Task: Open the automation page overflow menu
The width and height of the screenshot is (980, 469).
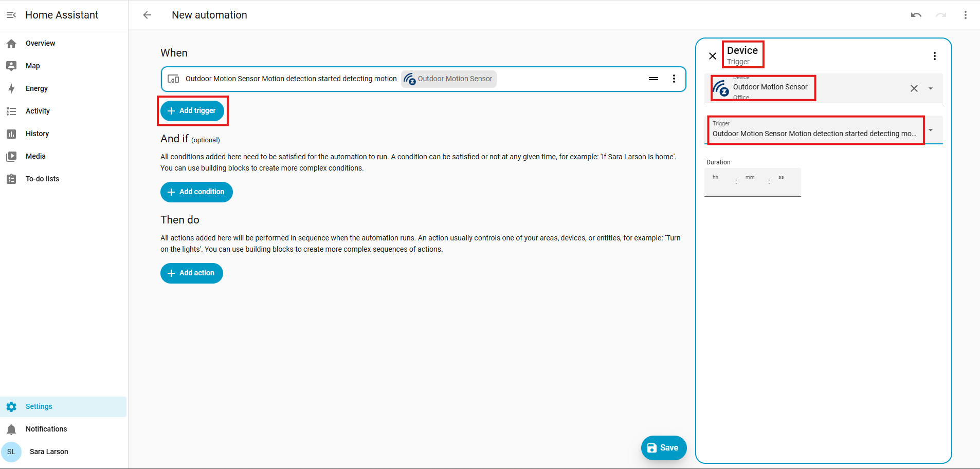Action: coord(966,15)
